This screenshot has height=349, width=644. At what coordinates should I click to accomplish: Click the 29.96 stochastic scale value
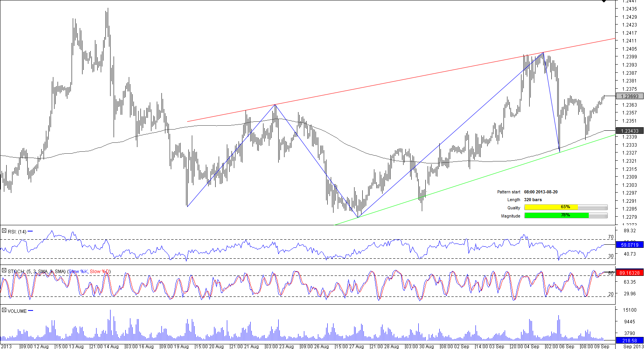click(630, 294)
